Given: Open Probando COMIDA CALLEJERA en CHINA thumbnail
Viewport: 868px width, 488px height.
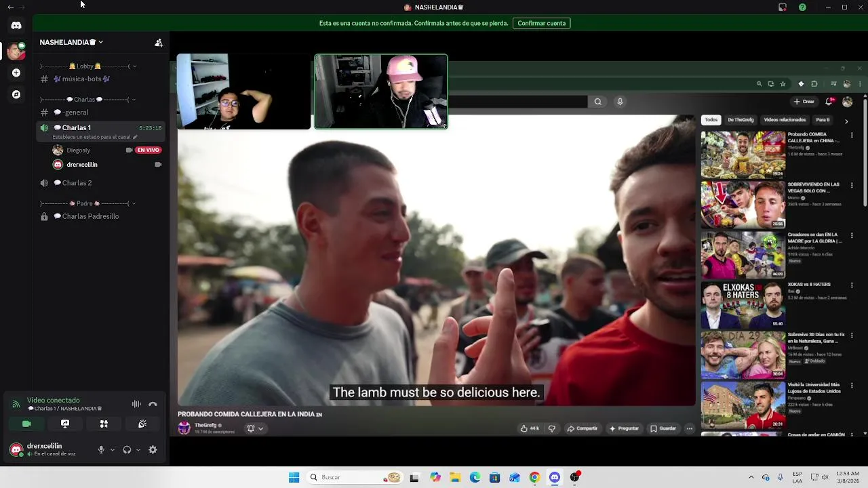Looking at the screenshot, I should pos(743,155).
